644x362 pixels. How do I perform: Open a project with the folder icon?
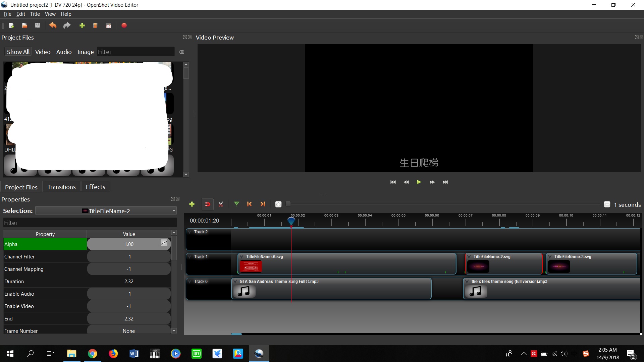pyautogui.click(x=24, y=25)
